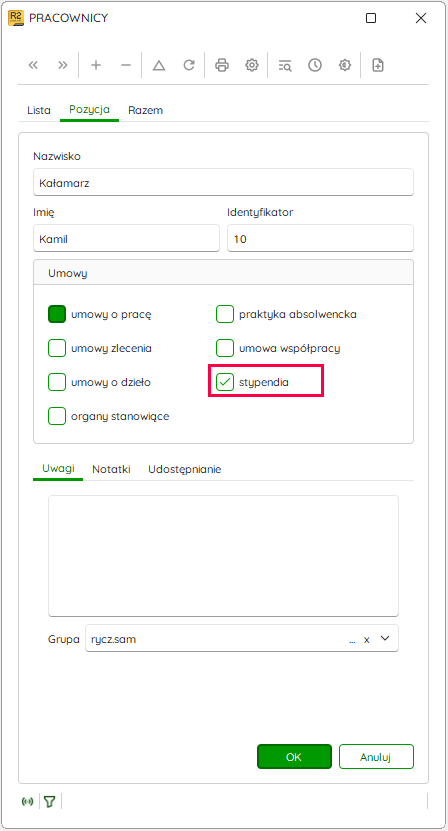Clear Grupa value with x button
The image size is (448, 831).
366,640
